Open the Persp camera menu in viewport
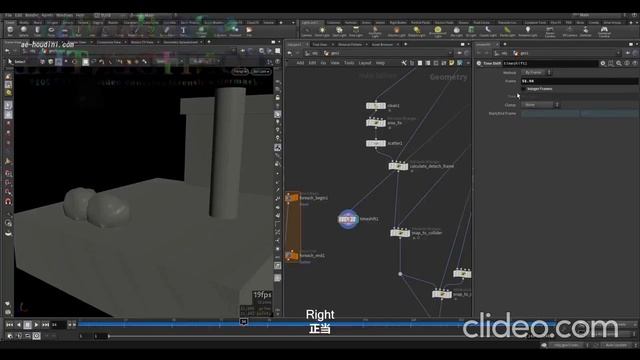Image resolution: width=640 pixels, height=360 pixels. (240, 72)
